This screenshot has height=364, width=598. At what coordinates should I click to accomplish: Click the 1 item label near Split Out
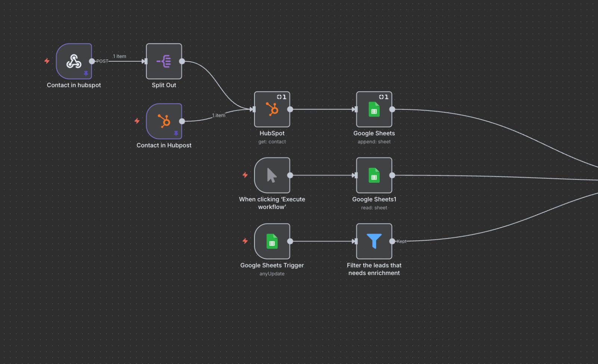pos(119,56)
